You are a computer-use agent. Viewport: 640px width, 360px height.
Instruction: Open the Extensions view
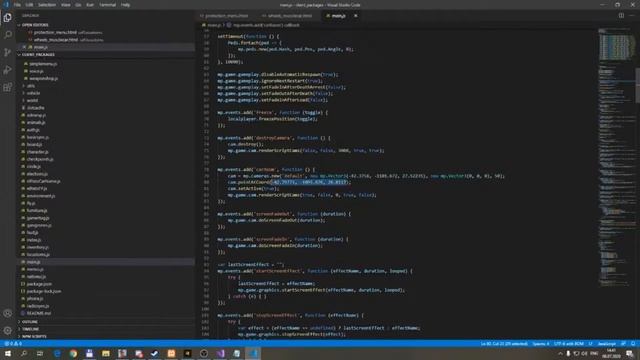[x=7, y=87]
